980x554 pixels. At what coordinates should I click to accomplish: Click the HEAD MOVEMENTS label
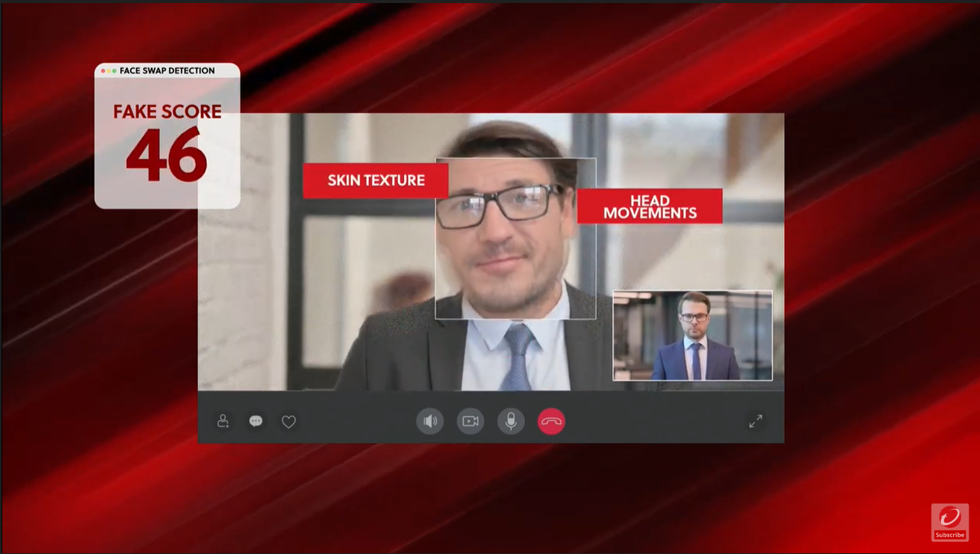coord(650,207)
